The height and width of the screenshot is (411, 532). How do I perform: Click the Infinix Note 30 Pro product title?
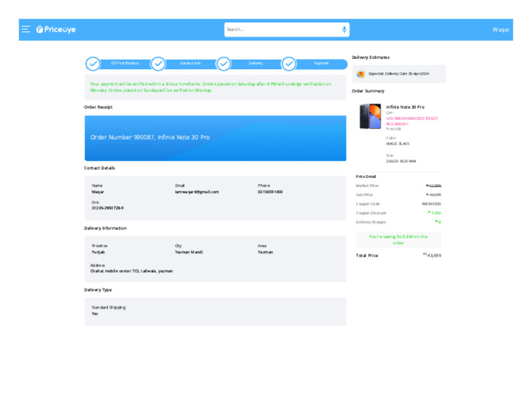click(x=405, y=107)
